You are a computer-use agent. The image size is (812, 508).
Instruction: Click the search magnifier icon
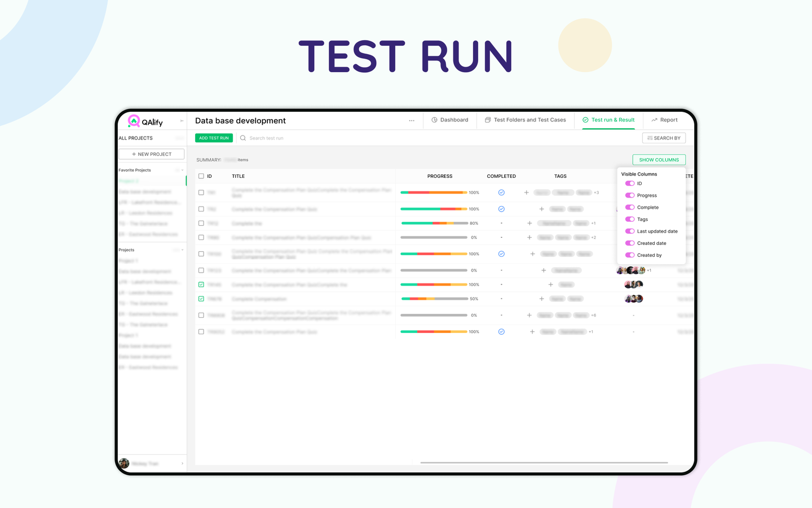[243, 138]
